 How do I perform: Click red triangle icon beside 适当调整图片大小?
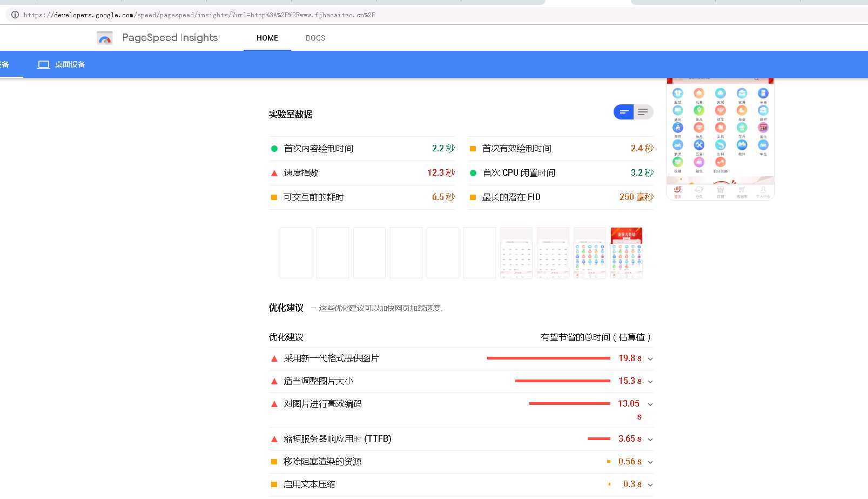point(274,381)
